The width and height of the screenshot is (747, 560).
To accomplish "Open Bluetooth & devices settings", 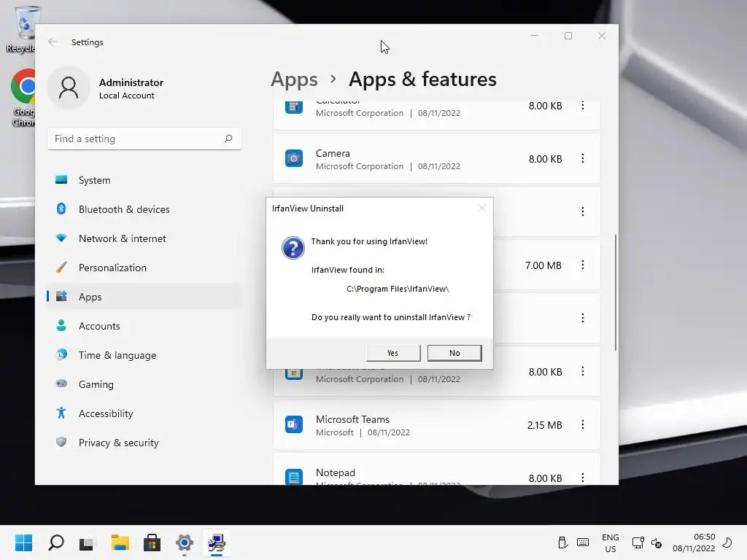I will [x=144, y=209].
